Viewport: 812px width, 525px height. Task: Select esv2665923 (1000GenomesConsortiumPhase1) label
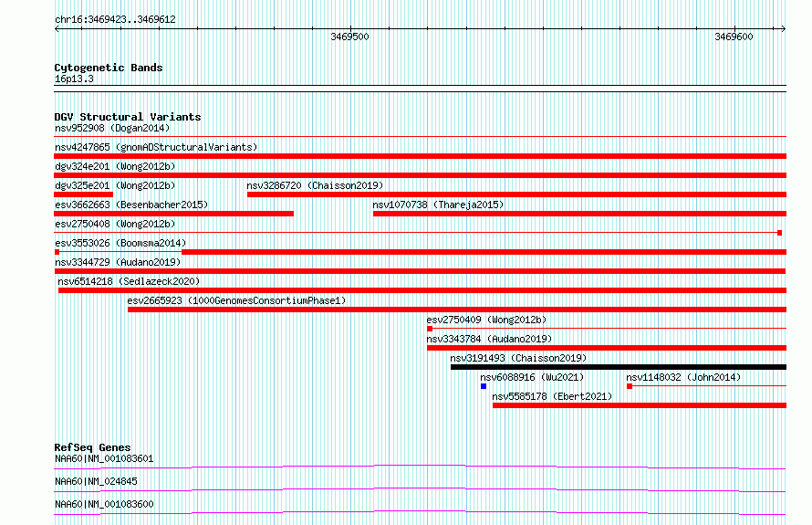pyautogui.click(x=236, y=300)
